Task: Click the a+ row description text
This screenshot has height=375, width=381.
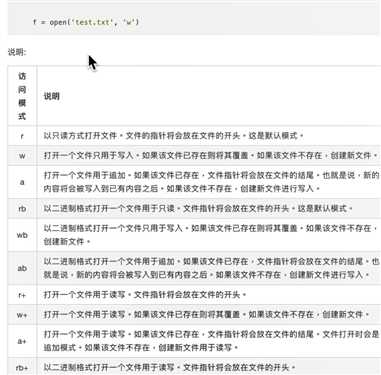Action: (212, 341)
